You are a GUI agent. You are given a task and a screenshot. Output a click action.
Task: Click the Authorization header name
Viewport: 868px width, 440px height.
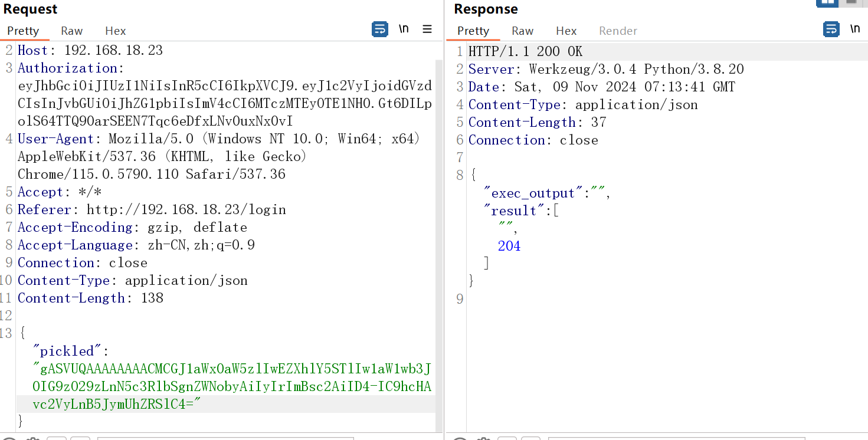click(x=68, y=68)
